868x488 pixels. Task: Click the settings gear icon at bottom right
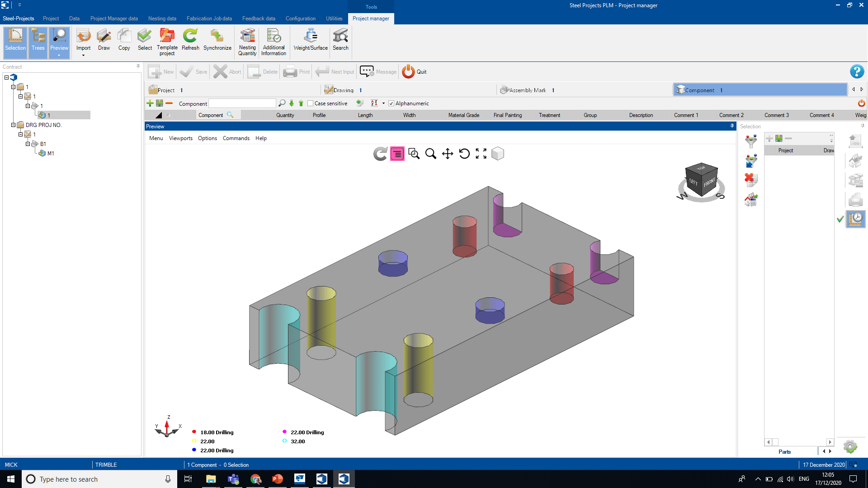click(x=850, y=447)
